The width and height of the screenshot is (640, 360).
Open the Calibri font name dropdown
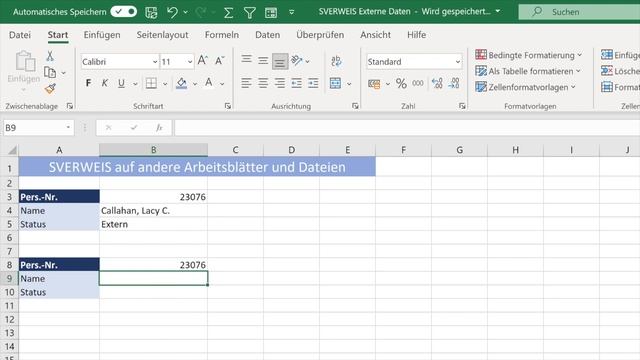pyautogui.click(x=155, y=62)
